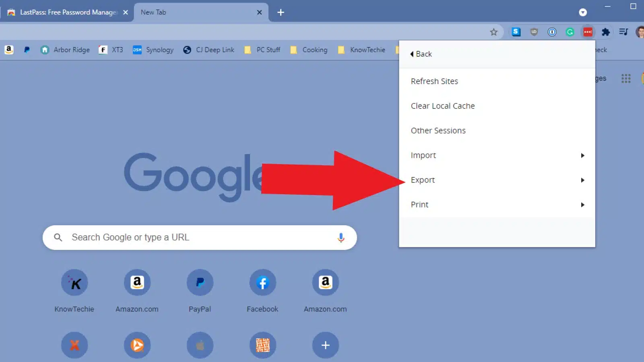Viewport: 644px width, 362px height.
Task: Open the Chrome reading list icon
Action: coord(623,32)
